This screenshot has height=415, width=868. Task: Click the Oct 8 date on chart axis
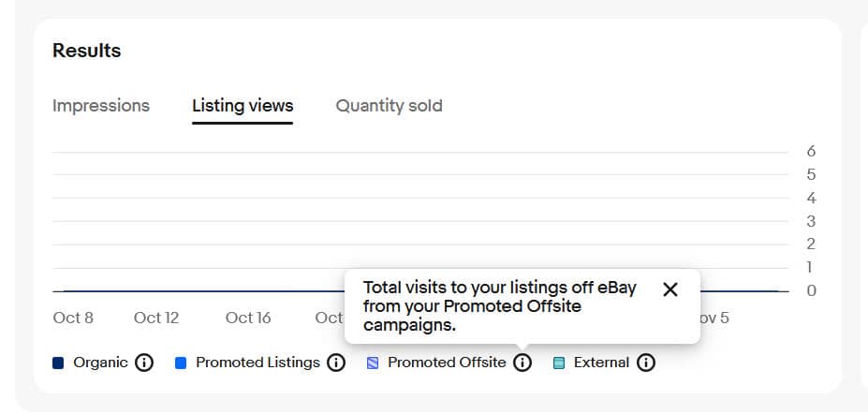(x=73, y=318)
